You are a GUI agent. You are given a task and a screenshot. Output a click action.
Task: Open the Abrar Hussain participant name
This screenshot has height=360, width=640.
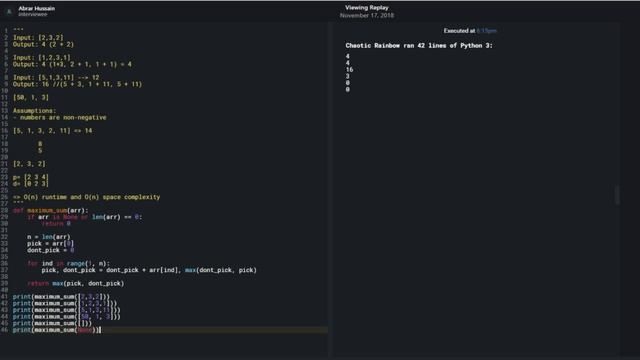click(36, 8)
